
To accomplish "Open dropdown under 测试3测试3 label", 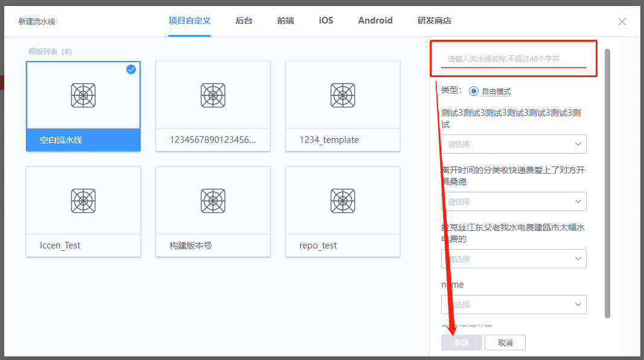I will pyautogui.click(x=514, y=144).
